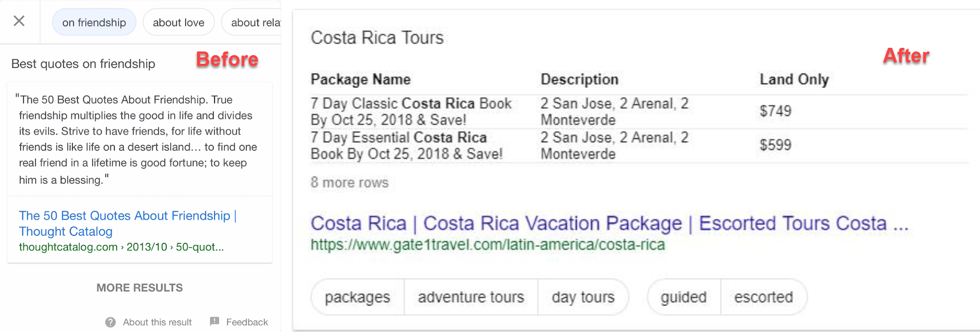Viewport: 980px width, 332px height.
Task: Open the Costa Rica Vacation Package result title
Action: click(609, 224)
